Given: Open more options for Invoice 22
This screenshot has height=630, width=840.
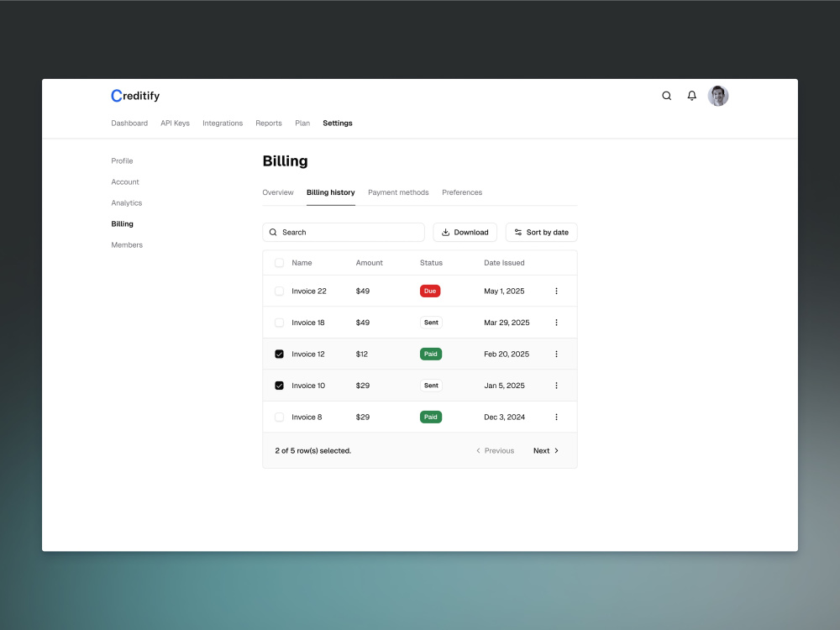Looking at the screenshot, I should pyautogui.click(x=556, y=291).
